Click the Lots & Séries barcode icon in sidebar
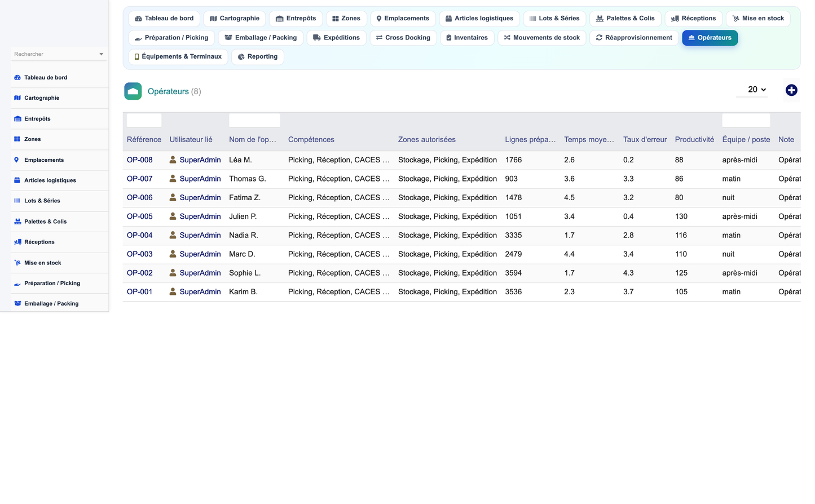 (17, 201)
